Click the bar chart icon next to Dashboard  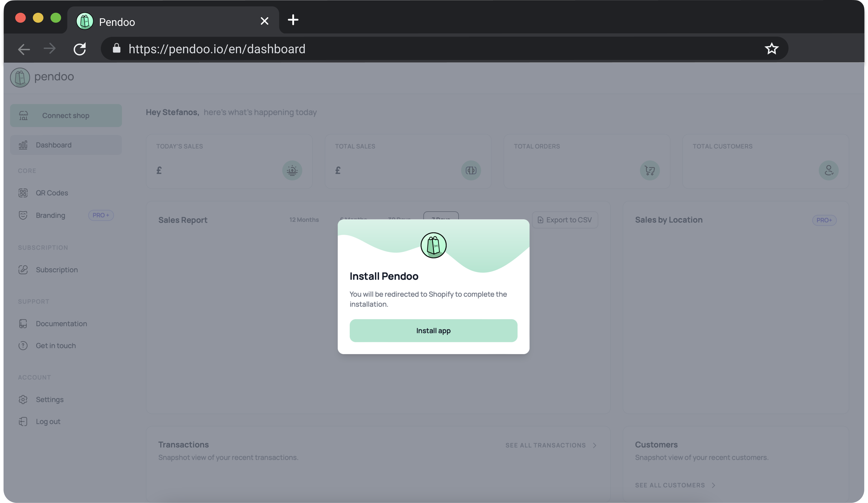pyautogui.click(x=23, y=145)
